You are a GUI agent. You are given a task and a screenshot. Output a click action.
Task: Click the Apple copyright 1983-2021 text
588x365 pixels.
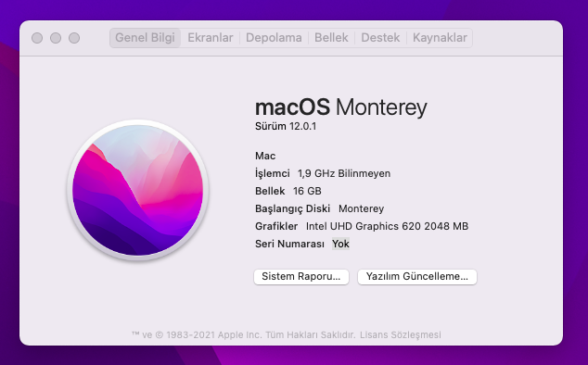click(243, 334)
